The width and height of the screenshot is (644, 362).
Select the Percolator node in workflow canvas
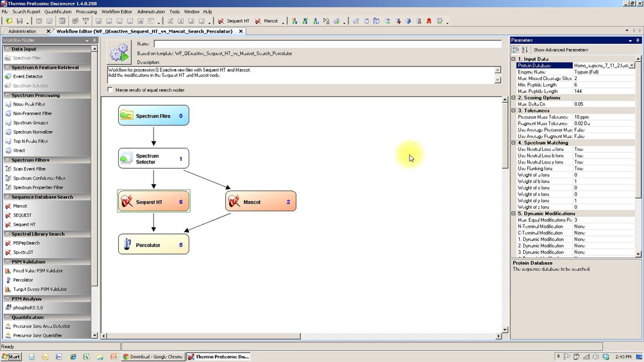(153, 244)
